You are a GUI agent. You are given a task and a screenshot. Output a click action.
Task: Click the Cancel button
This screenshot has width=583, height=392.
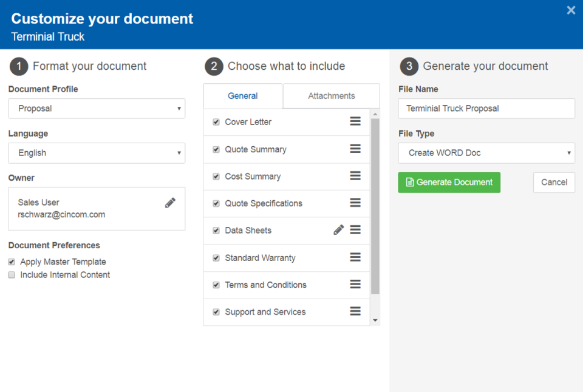(554, 182)
